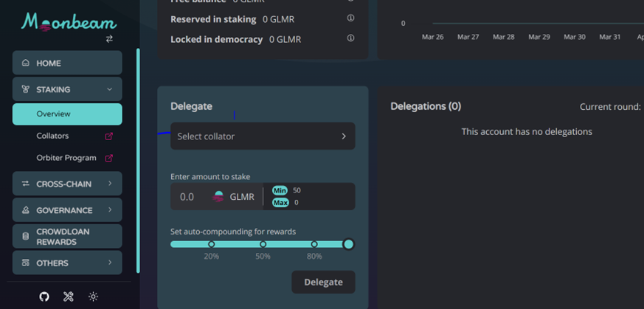Set auto-compounding to 50%
644x309 pixels.
[263, 244]
